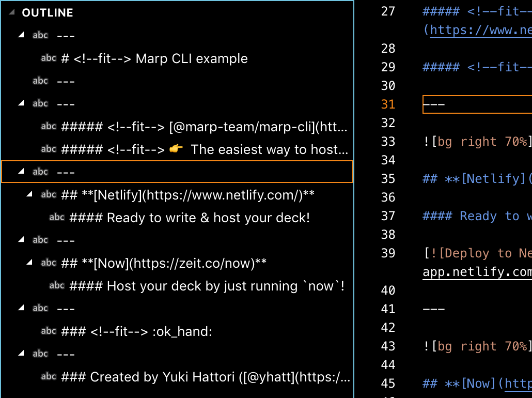Click the abc icon beside Created by Yuki Hattori

point(49,377)
